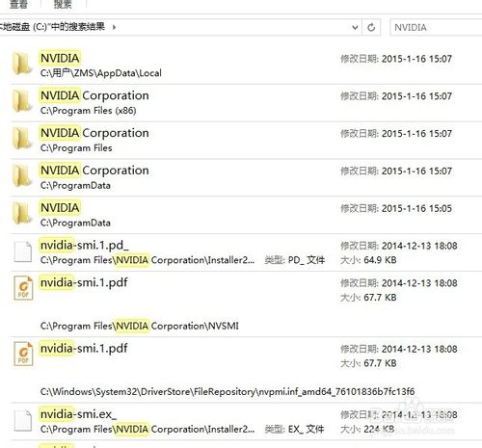Select the PDF icon with NVSMI path

23,288
